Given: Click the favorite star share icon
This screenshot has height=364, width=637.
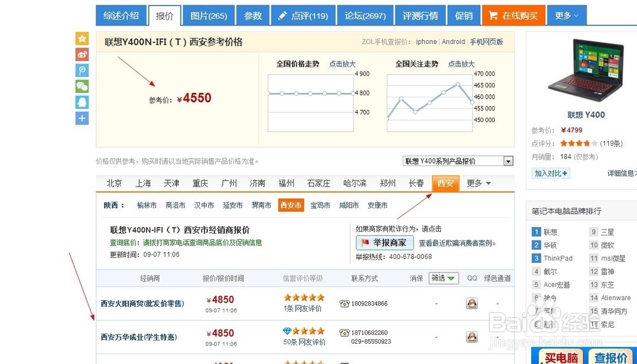Looking at the screenshot, I should [82, 39].
